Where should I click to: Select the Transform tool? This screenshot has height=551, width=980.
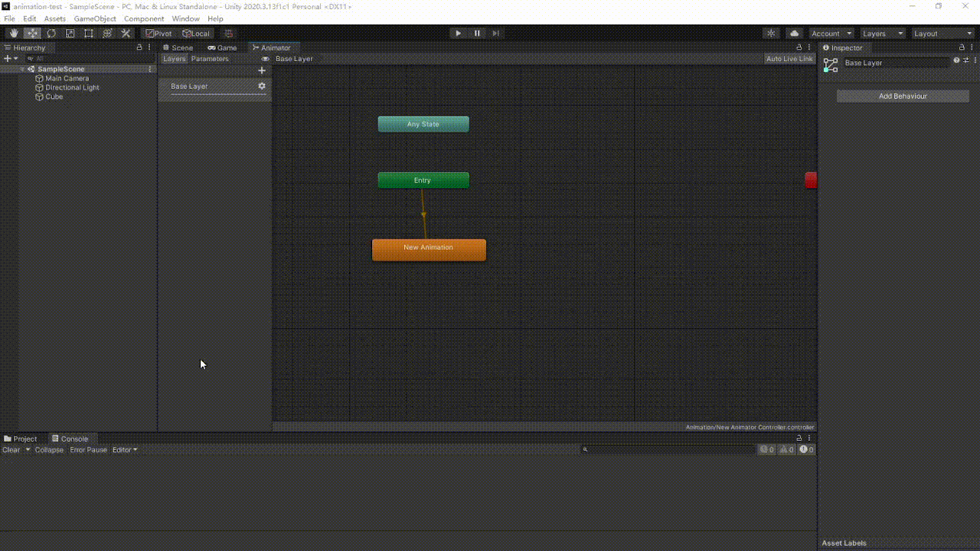[x=107, y=33]
